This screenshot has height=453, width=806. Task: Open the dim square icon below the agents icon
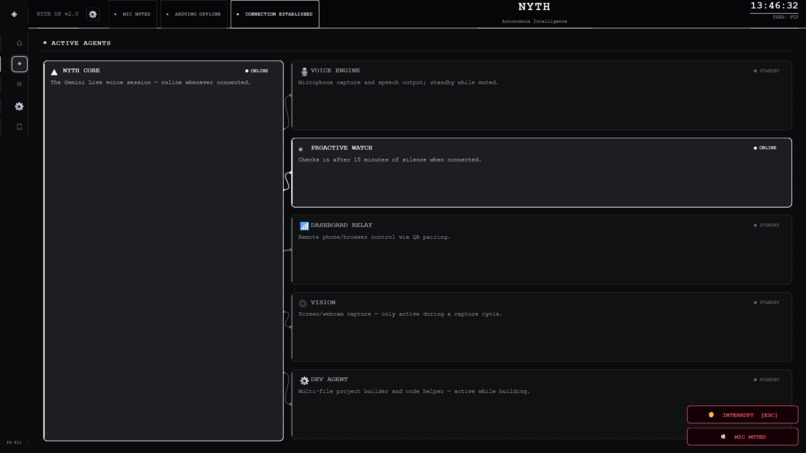point(20,84)
